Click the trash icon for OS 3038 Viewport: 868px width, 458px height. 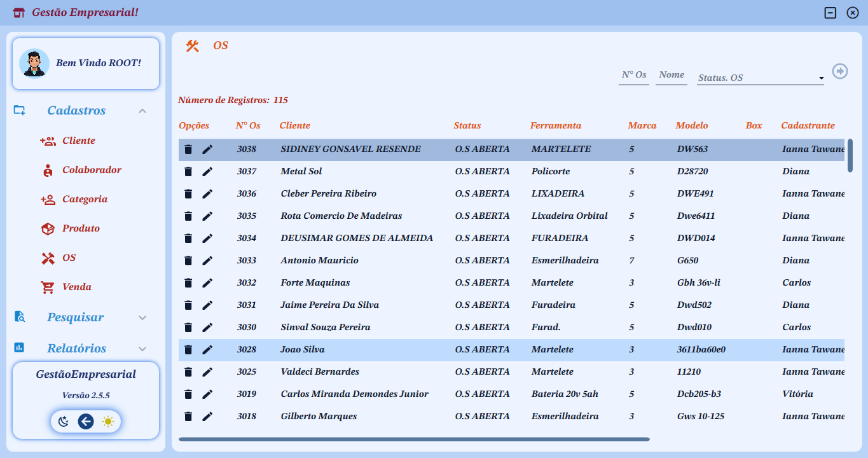188,149
